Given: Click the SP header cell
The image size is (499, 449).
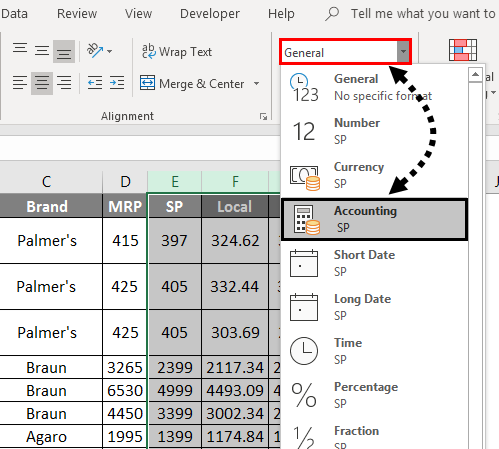Looking at the screenshot, I should [175, 206].
